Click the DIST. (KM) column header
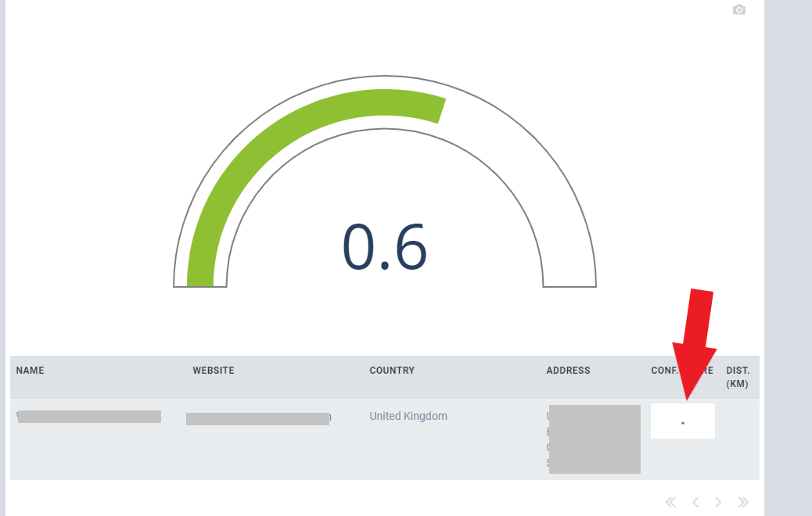The image size is (812, 516). click(x=738, y=377)
